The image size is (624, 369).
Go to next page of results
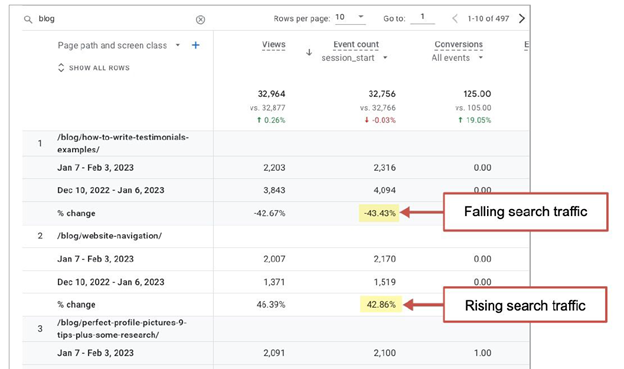click(522, 18)
